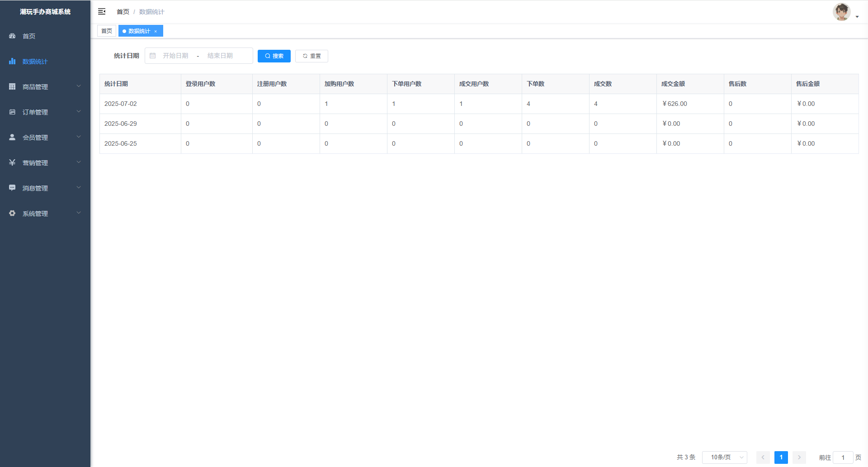Click the page number jump input box
868x467 pixels.
click(843, 457)
